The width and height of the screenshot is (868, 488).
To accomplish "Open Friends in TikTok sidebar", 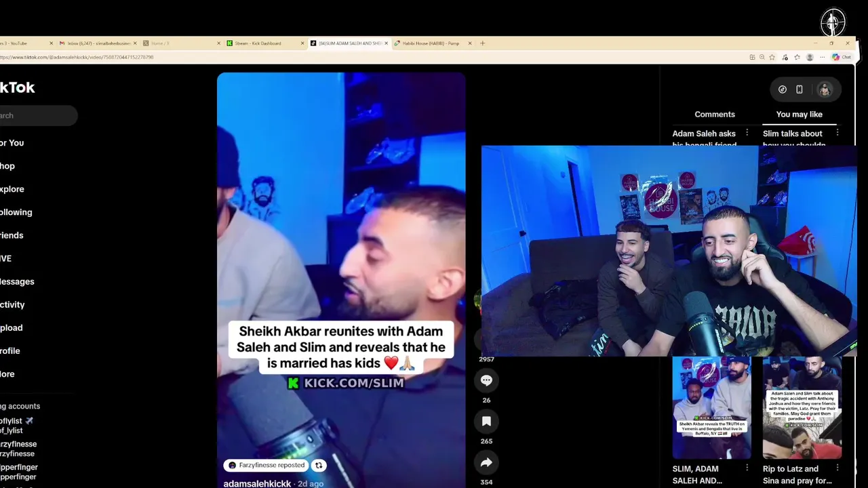I will point(12,235).
